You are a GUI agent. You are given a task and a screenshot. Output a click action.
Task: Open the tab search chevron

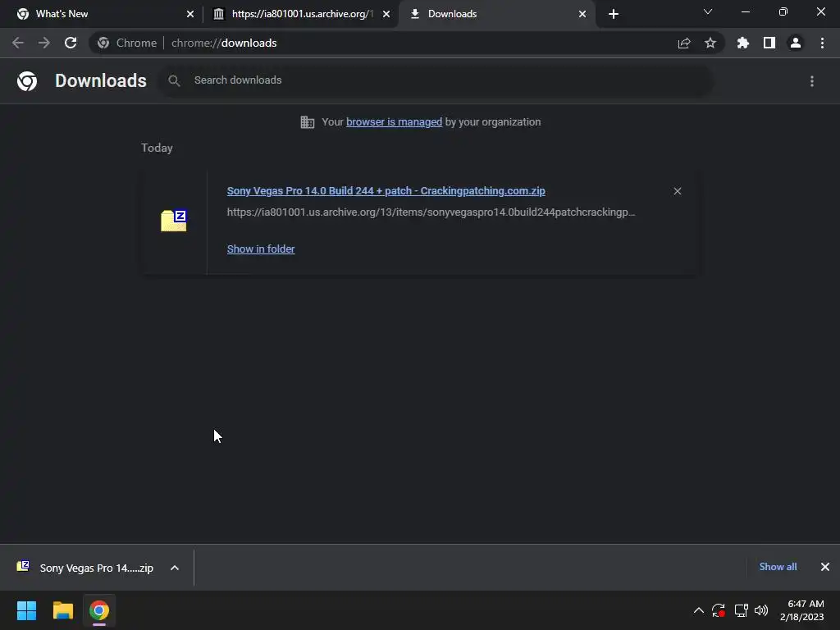coord(708,11)
